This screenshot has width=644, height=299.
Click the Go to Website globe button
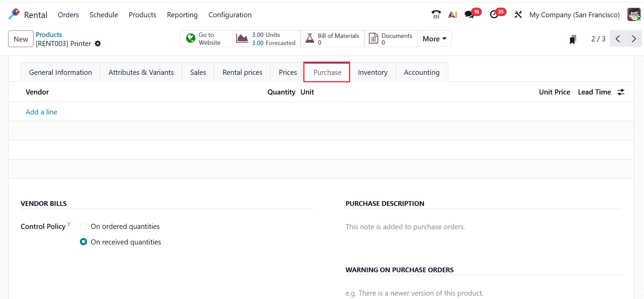point(206,39)
